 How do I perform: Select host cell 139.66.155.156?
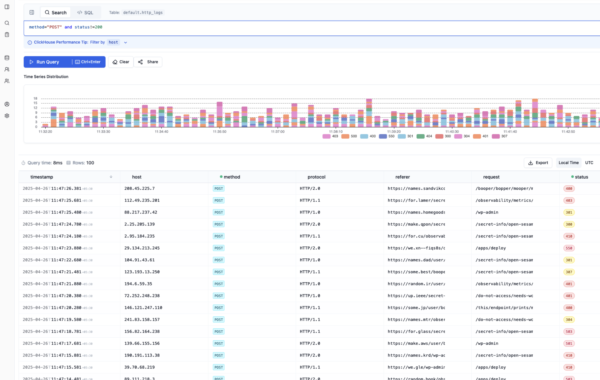pyautogui.click(x=142, y=343)
